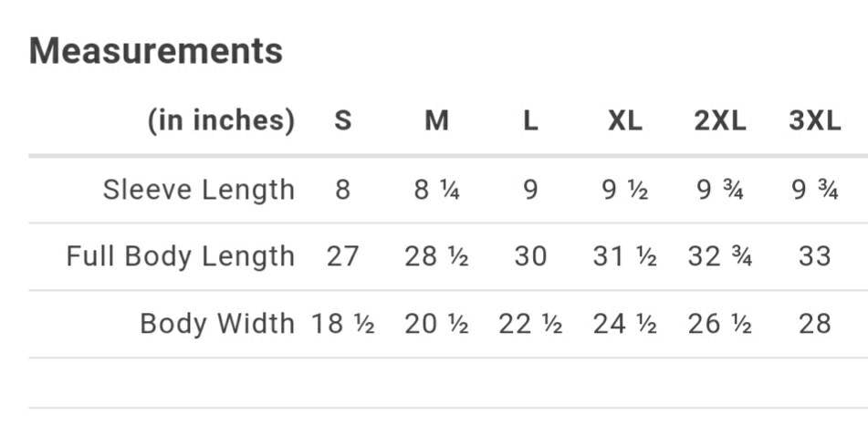Click Body Width value for size 3XL
Screen dimensions: 868x446
[814, 324]
